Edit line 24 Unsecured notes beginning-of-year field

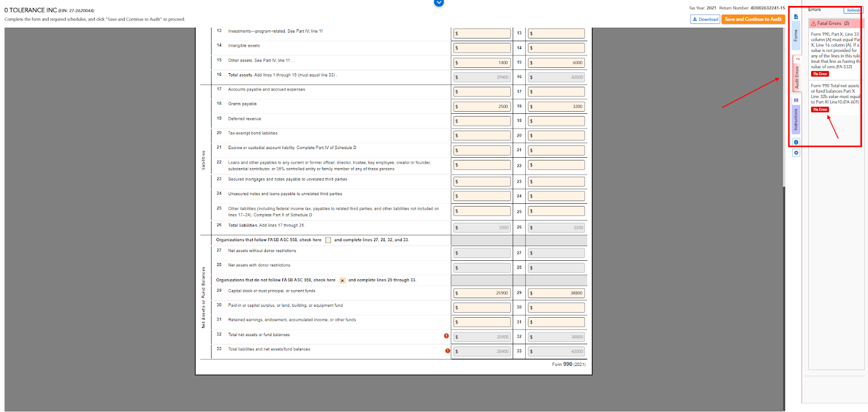tap(482, 197)
